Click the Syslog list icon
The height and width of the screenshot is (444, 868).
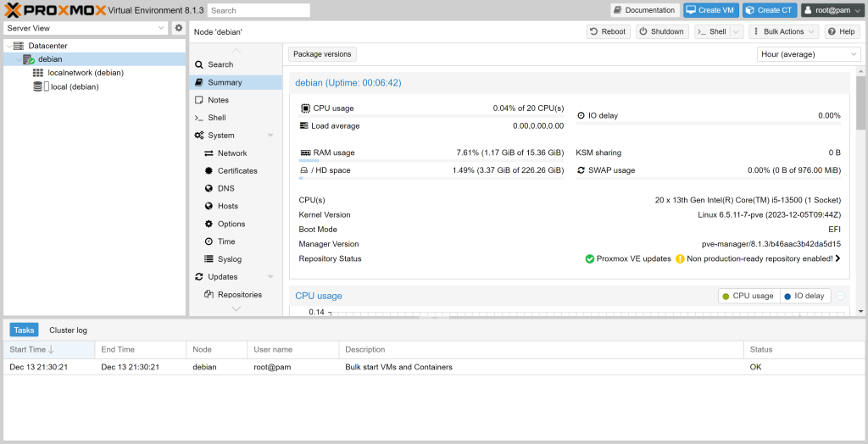point(209,258)
